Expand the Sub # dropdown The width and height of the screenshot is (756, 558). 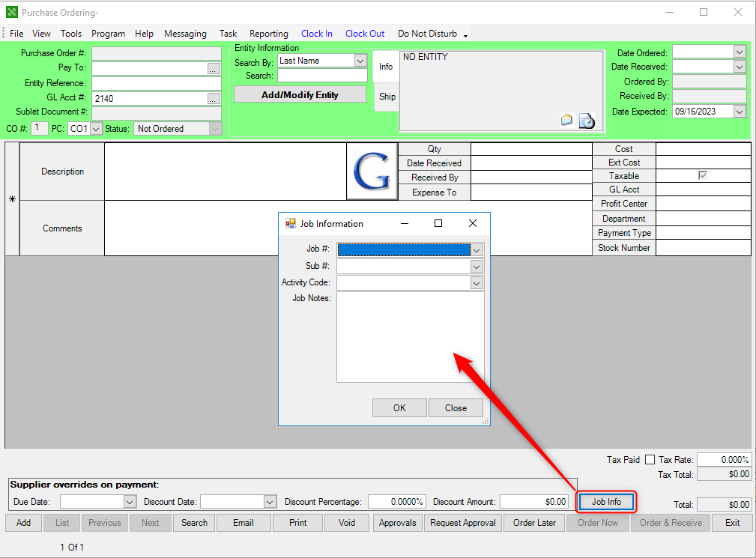point(477,267)
